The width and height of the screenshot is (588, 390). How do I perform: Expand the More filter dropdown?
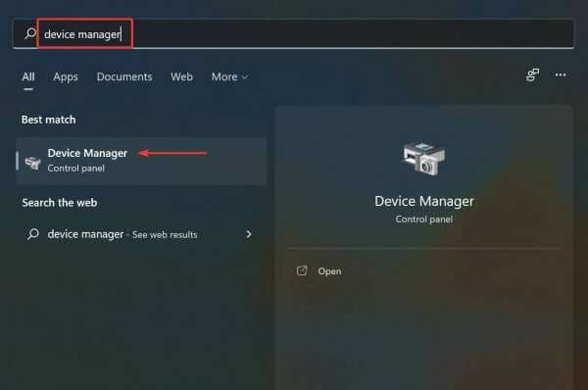point(229,76)
